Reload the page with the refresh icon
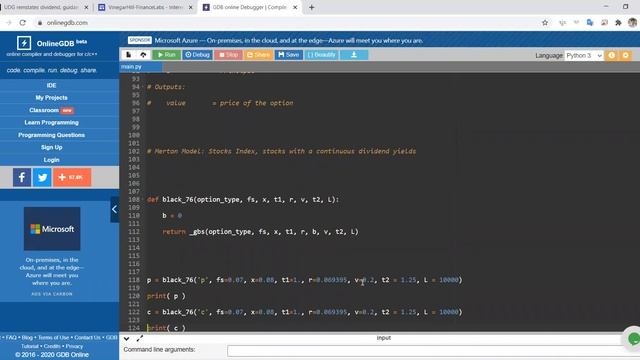The image size is (640, 360). pyautogui.click(x=23, y=23)
